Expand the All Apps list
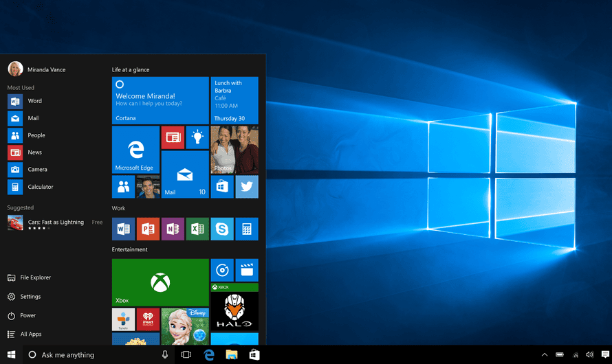The height and width of the screenshot is (364, 612). (30, 334)
